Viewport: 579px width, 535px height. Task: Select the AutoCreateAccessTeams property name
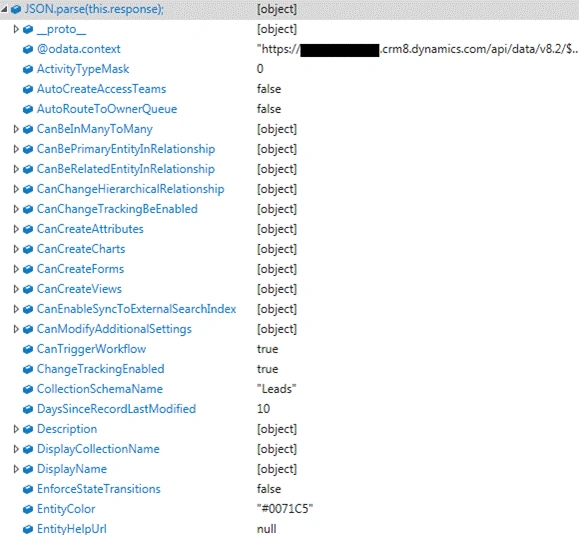click(102, 89)
